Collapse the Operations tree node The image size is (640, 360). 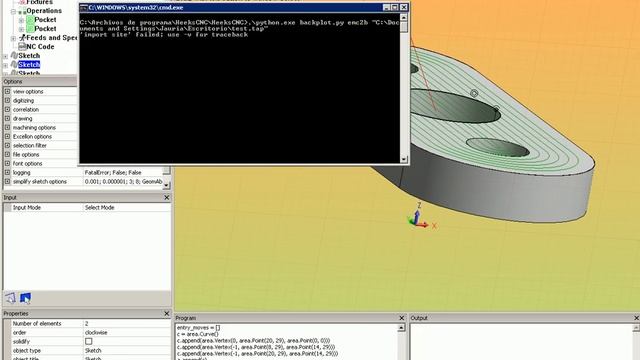[x=13, y=11]
